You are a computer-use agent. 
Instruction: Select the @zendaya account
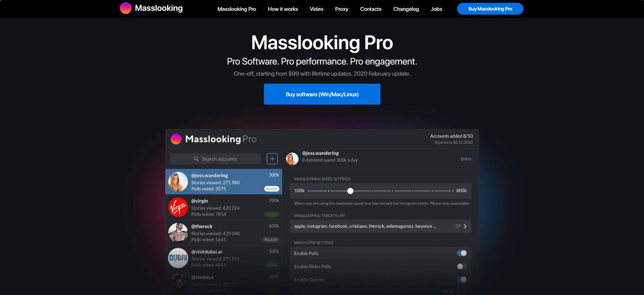[223, 283]
